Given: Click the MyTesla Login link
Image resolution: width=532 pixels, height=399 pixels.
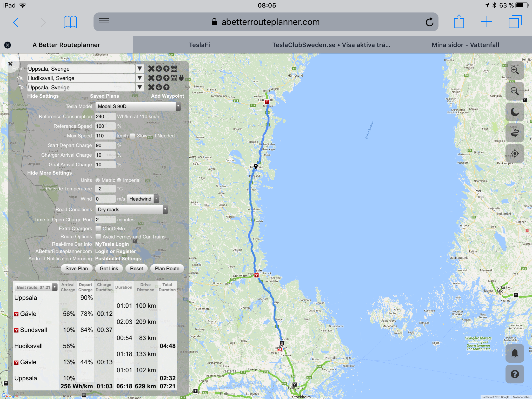Looking at the screenshot, I should [112, 244].
